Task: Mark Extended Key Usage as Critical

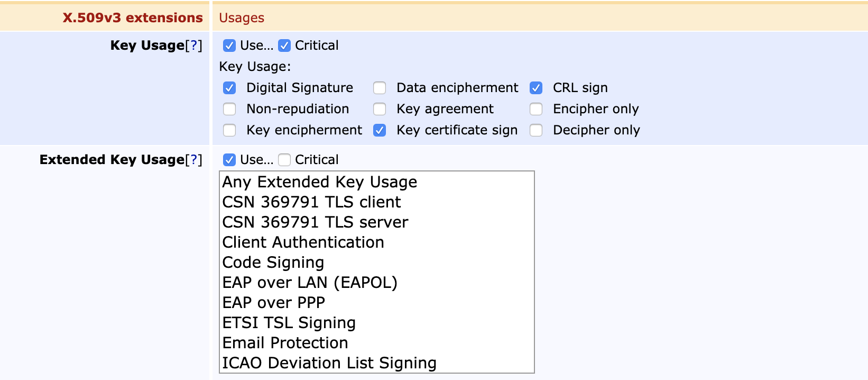Action: 284,160
